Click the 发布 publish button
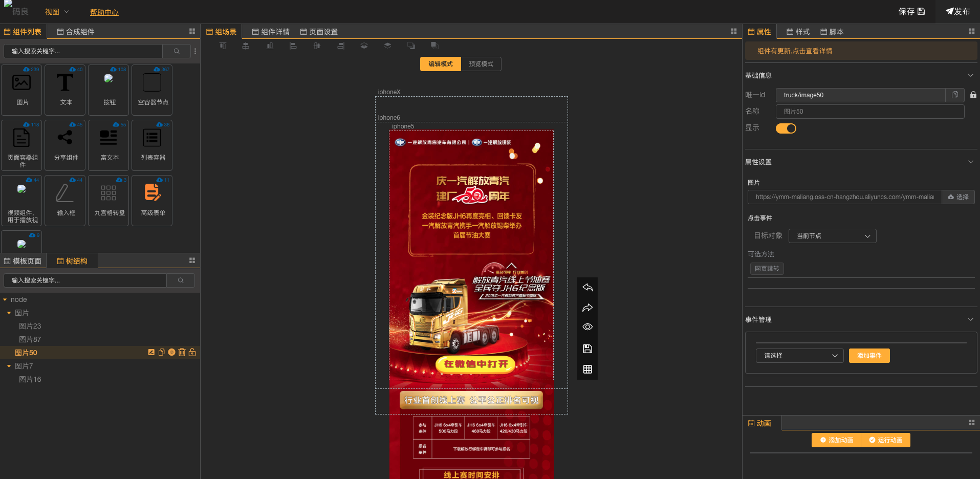Image resolution: width=980 pixels, height=479 pixels. click(957, 12)
